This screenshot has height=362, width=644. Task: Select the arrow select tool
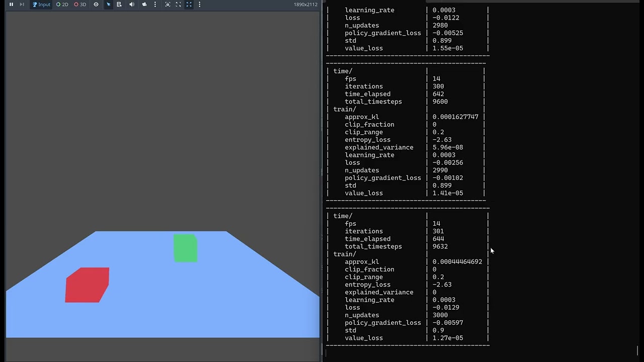point(108,5)
